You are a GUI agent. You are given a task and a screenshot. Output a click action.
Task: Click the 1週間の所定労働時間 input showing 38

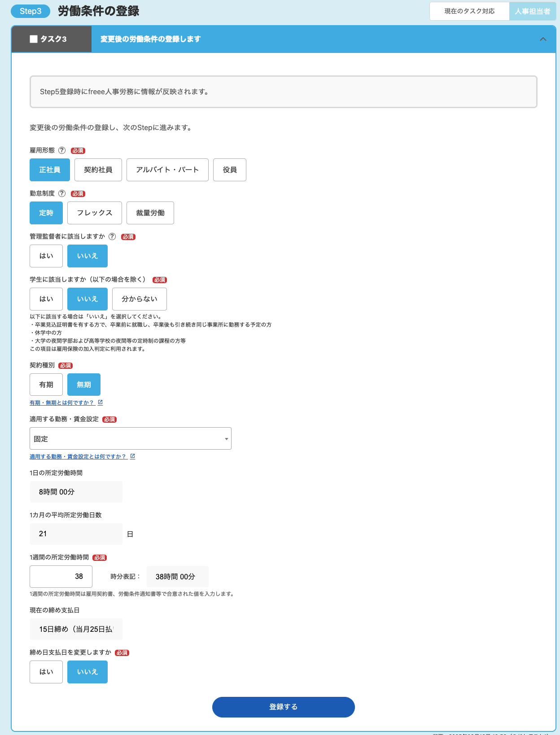61,576
